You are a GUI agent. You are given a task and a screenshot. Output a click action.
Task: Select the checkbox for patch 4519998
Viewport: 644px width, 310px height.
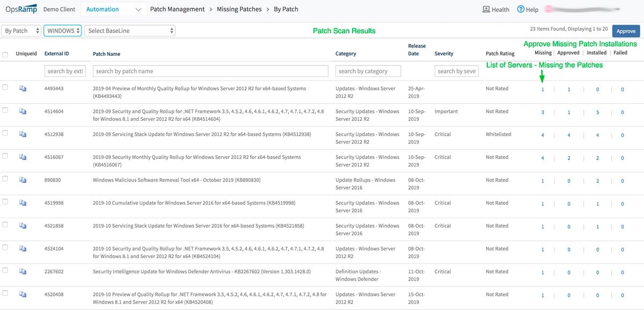click(5, 201)
